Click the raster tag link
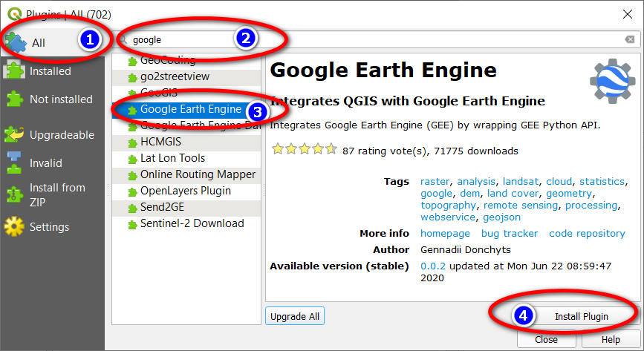644x351 pixels. point(435,182)
